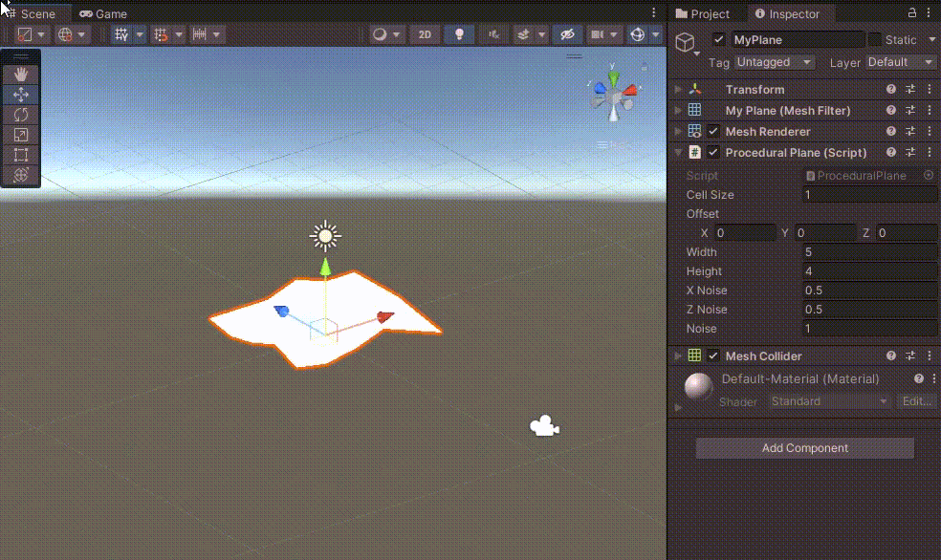Open snap increment settings icon
The image size is (941, 560).
[x=200, y=34]
